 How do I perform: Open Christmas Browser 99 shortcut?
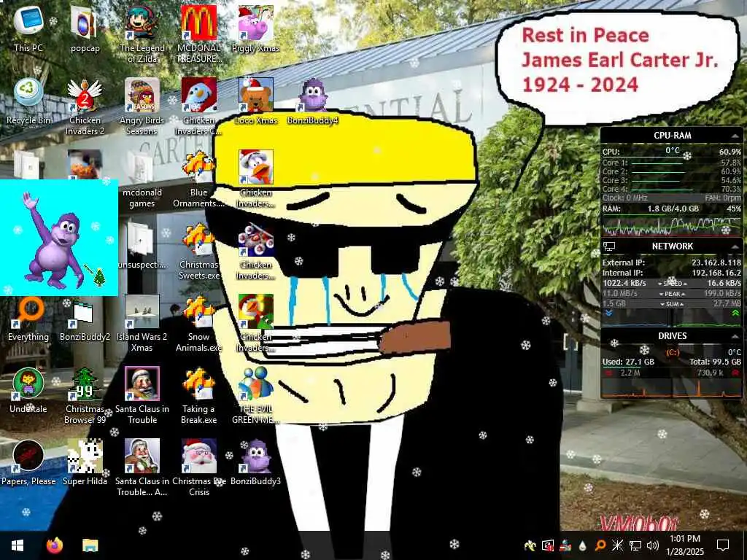(x=85, y=396)
